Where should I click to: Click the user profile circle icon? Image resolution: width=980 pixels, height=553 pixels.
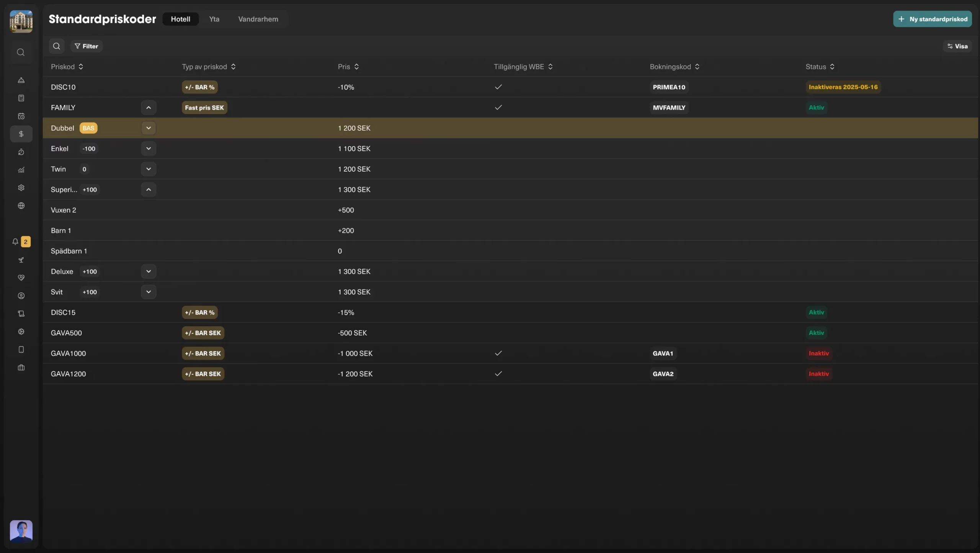[21, 296]
